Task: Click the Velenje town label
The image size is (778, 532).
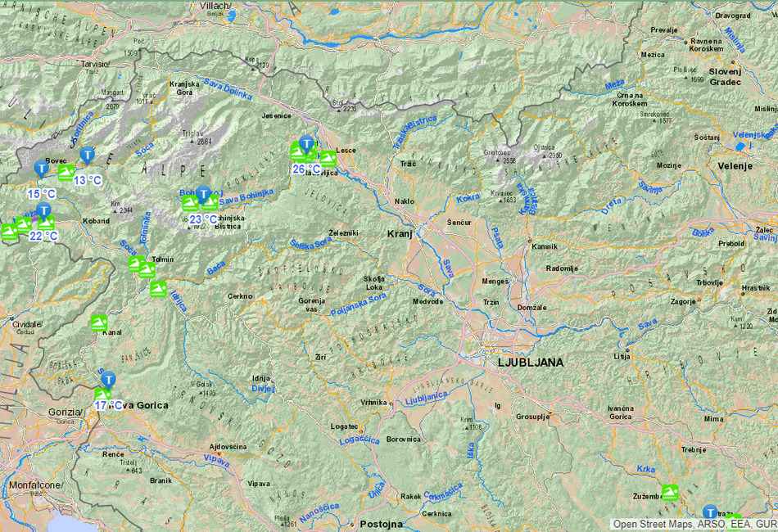Action: click(x=735, y=166)
